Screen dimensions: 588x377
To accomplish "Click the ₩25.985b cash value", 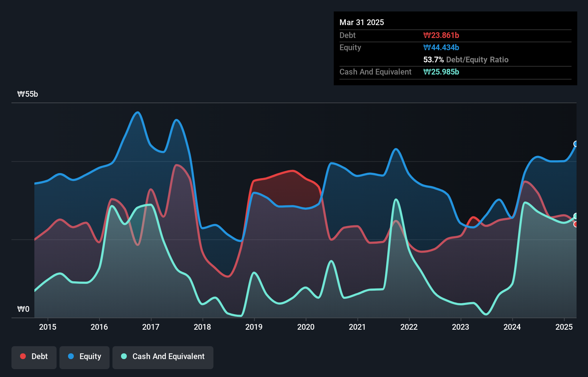I will click(x=441, y=72).
